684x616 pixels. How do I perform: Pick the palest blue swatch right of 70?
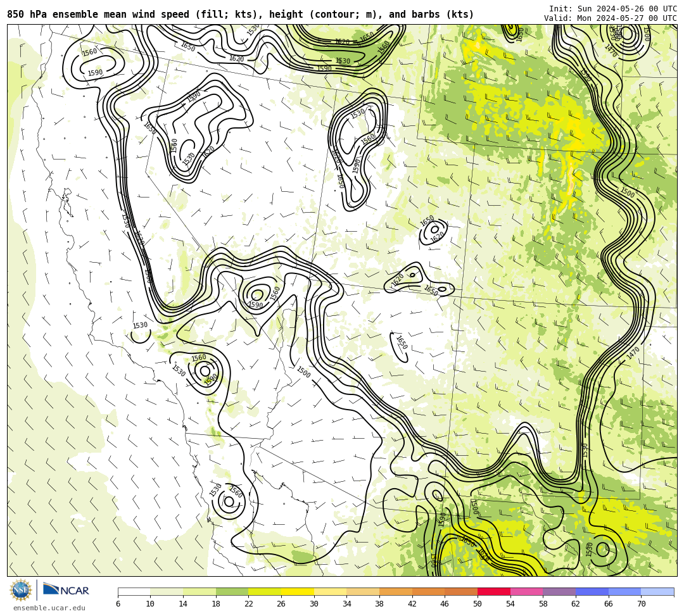[x=657, y=591]
